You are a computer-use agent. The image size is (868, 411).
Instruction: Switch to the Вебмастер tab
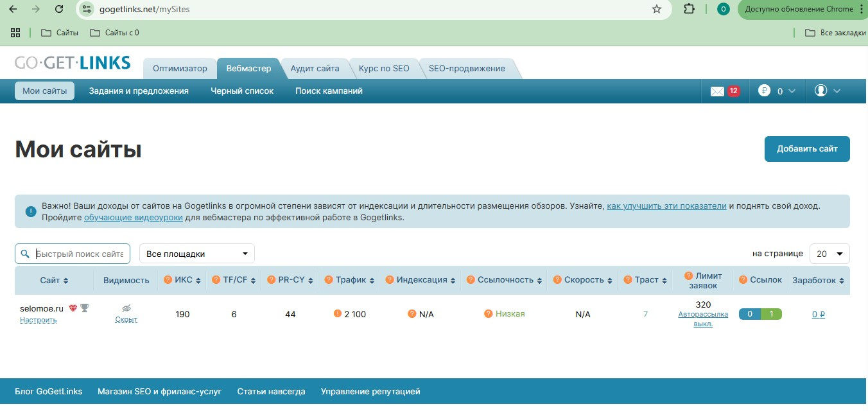[249, 68]
